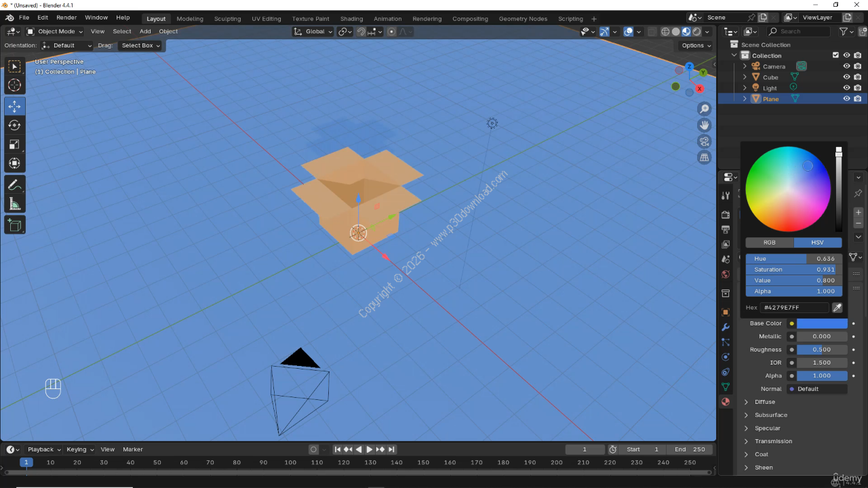This screenshot has width=868, height=488.
Task: Hide the Cube object in viewport
Action: pos(846,77)
